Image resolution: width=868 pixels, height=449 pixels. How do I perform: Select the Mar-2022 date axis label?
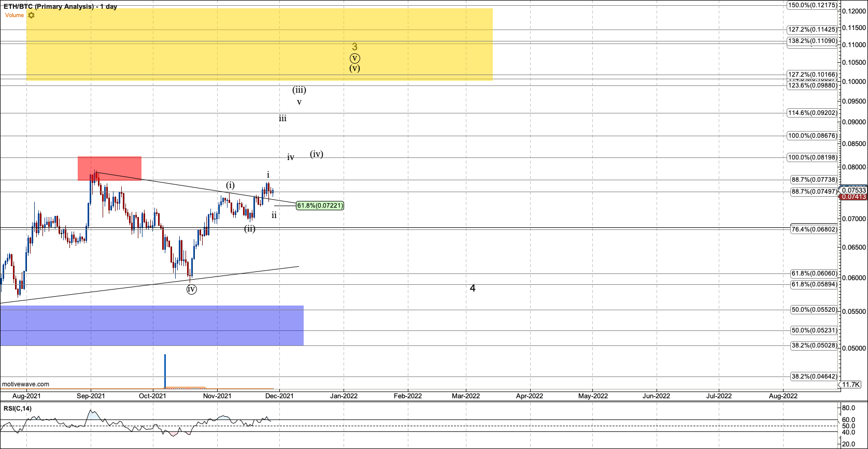pyautogui.click(x=465, y=396)
